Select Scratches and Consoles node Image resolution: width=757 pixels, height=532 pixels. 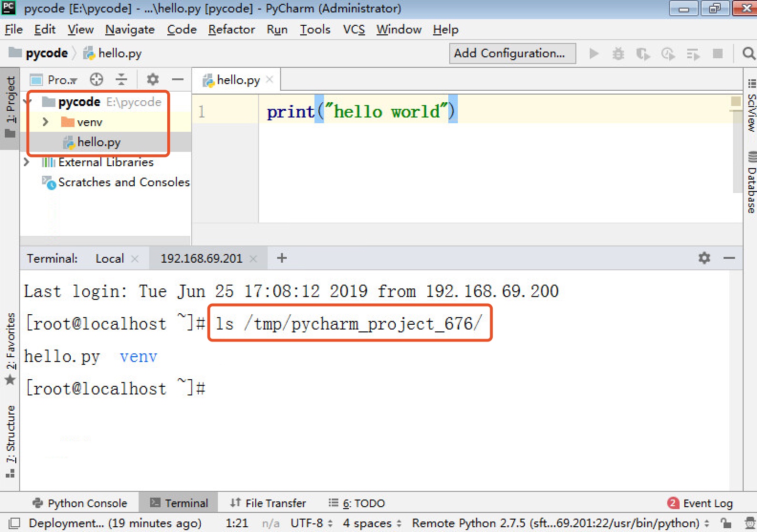point(124,182)
